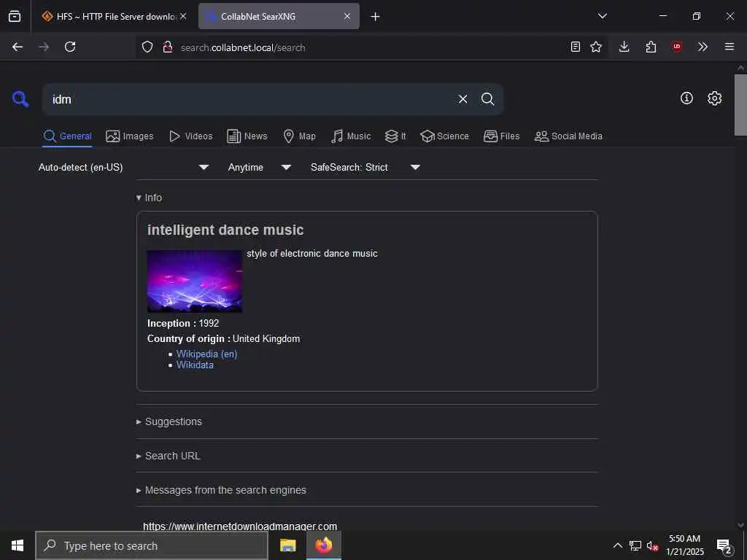747x560 pixels.
Task: Open language dropdown Auto-detect (en-US)
Action: pos(124,167)
